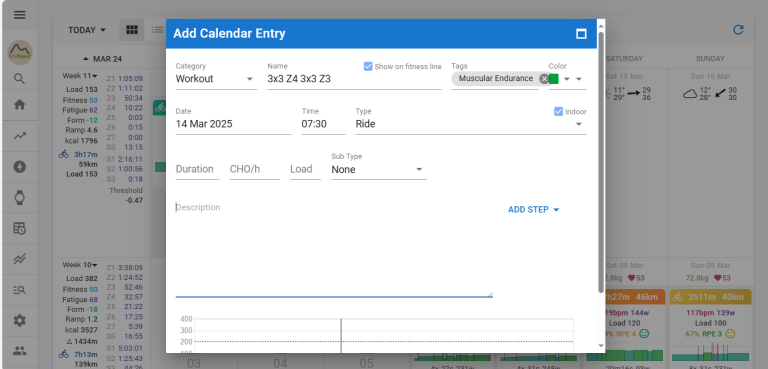Switch to calendar list view
The height and width of the screenshot is (369, 768).
pyautogui.click(x=157, y=30)
